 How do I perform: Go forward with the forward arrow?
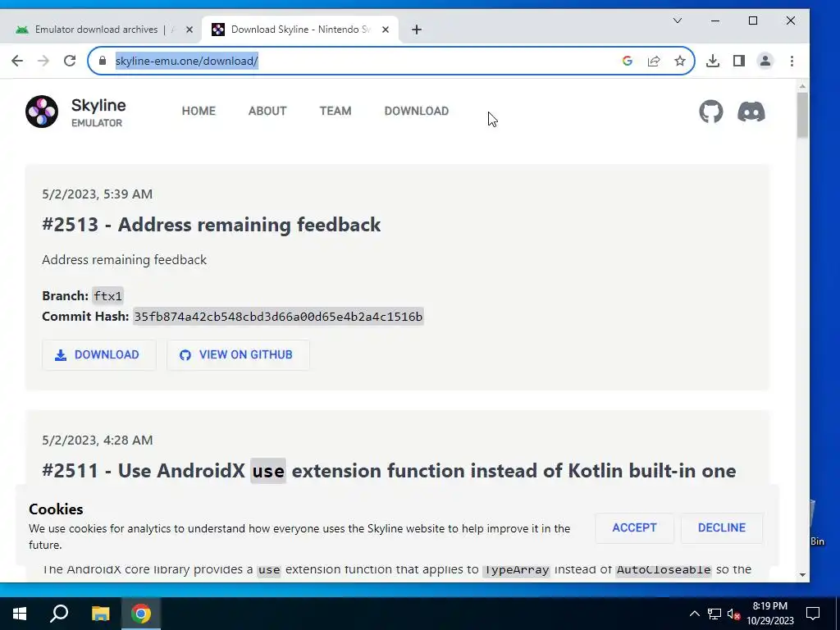[x=43, y=61]
